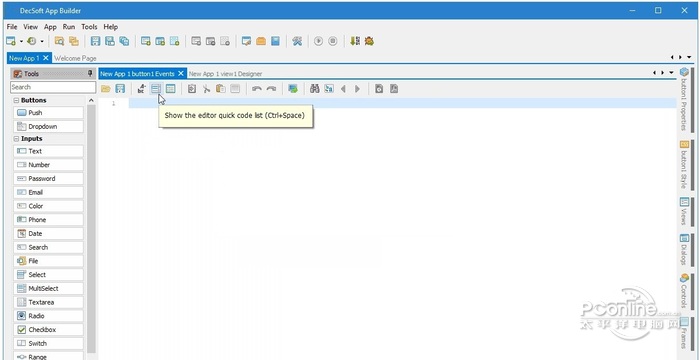Open the Dialogs side panel
The image size is (700, 360).
click(x=684, y=249)
